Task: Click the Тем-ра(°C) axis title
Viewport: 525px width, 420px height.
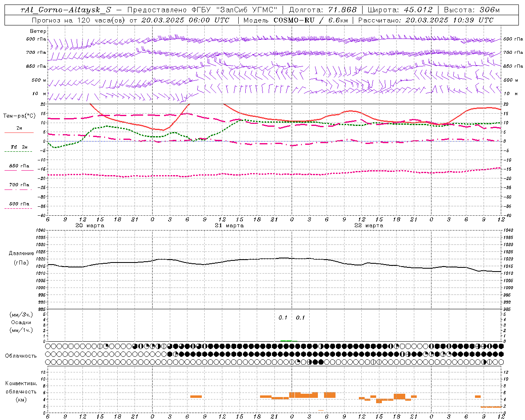Action: (19, 116)
